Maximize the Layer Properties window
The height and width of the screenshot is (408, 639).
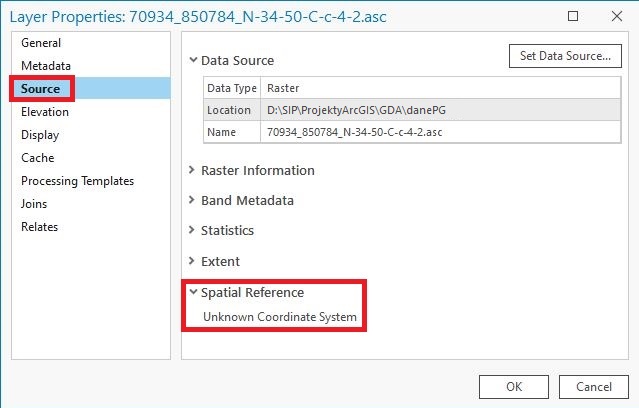(573, 16)
